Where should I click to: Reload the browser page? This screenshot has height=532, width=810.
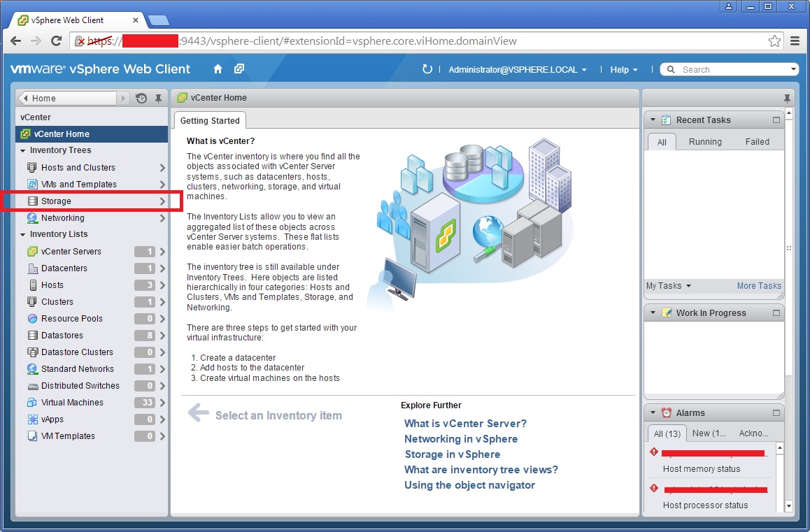[56, 41]
